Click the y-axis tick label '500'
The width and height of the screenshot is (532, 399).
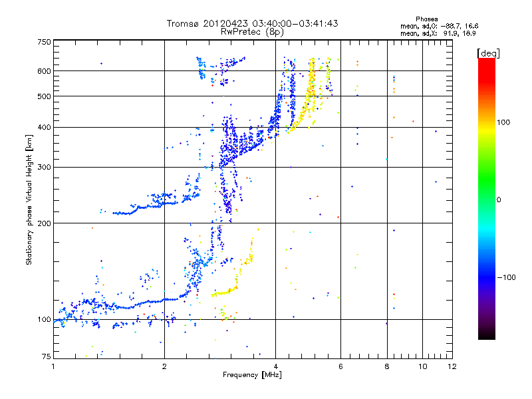click(x=44, y=96)
